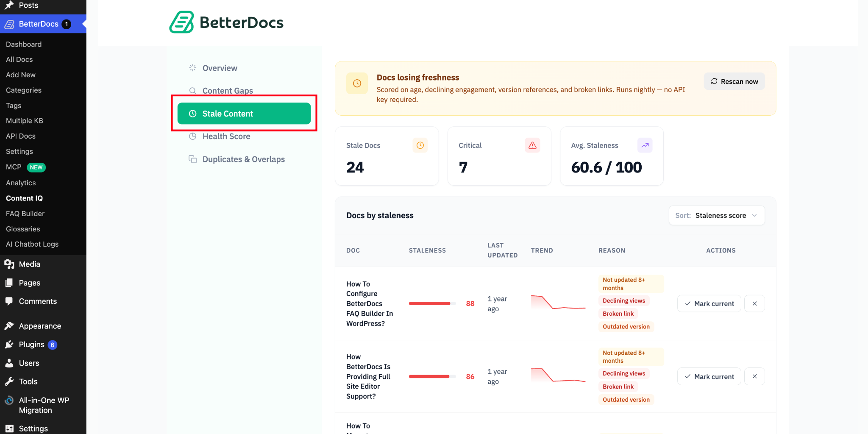Click the All-in-One WP Migration icon

click(9, 401)
